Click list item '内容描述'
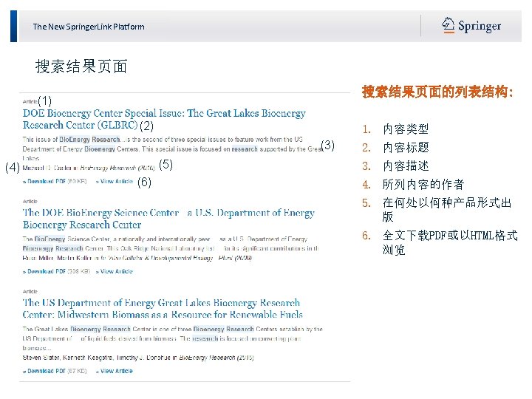 [406, 166]
